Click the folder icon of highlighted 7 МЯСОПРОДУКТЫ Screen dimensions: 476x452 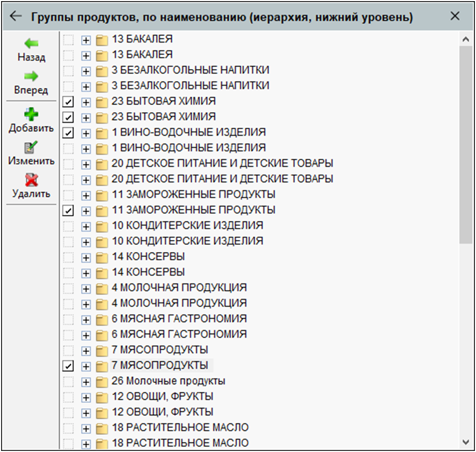[x=102, y=366]
